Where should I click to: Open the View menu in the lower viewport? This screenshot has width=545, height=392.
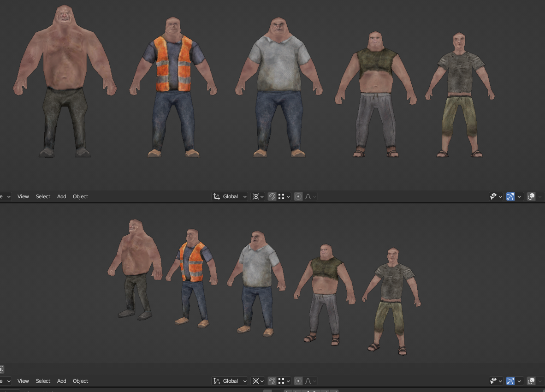(23, 381)
